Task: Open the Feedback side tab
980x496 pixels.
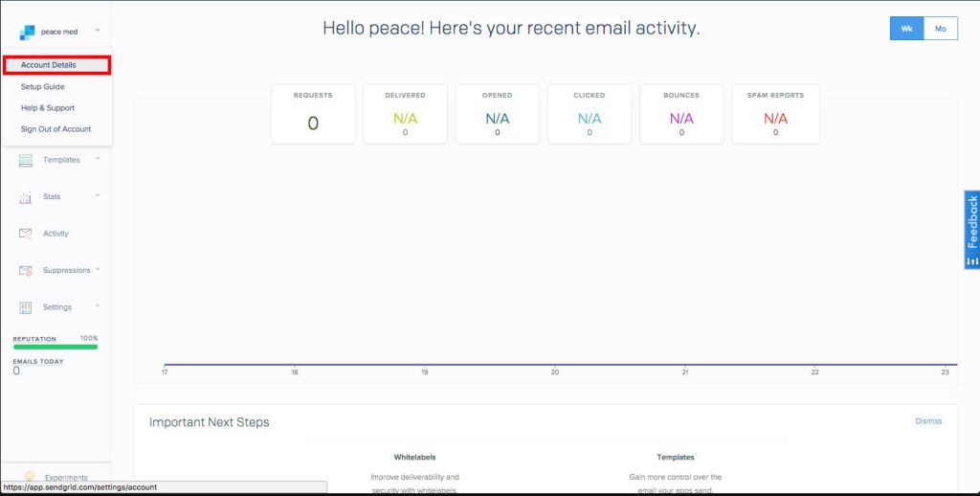Action: [971, 230]
